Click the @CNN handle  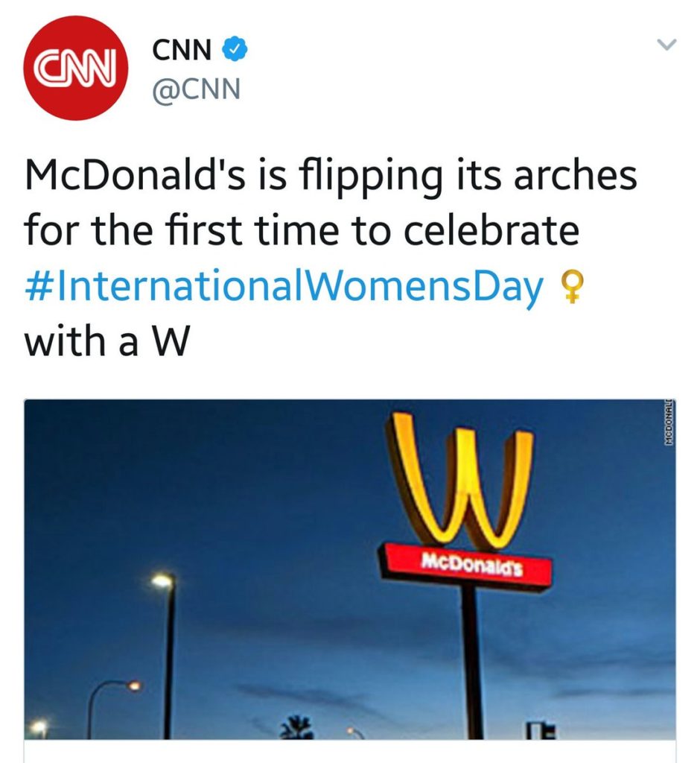[x=196, y=89]
